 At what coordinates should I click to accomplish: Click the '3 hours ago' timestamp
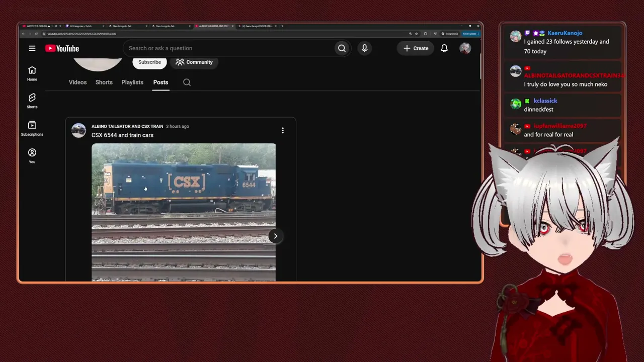click(178, 127)
